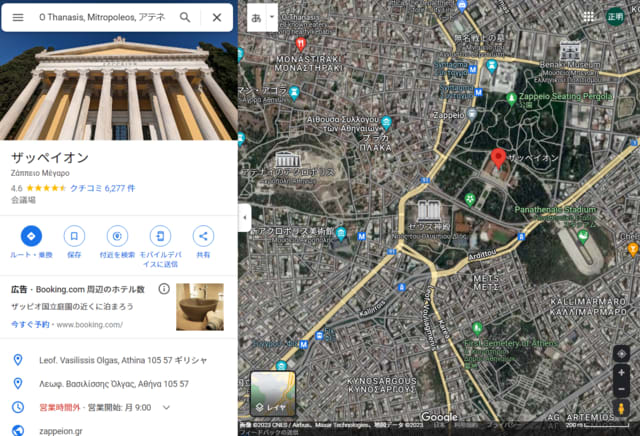Click the magnifying glass search icon
Image resolution: width=640 pixels, height=436 pixels.
[x=185, y=18]
